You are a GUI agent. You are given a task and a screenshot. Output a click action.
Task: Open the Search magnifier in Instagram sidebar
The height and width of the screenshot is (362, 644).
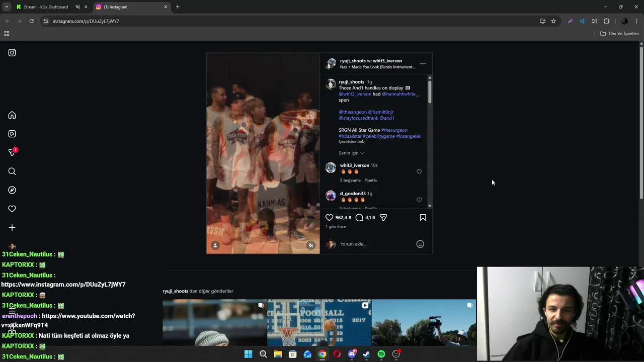coord(12,171)
